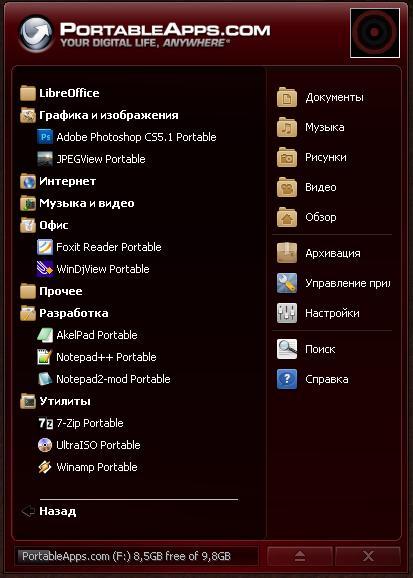This screenshot has height=578, width=413.
Task: Open the Видео folder icon
Action: pos(287,187)
